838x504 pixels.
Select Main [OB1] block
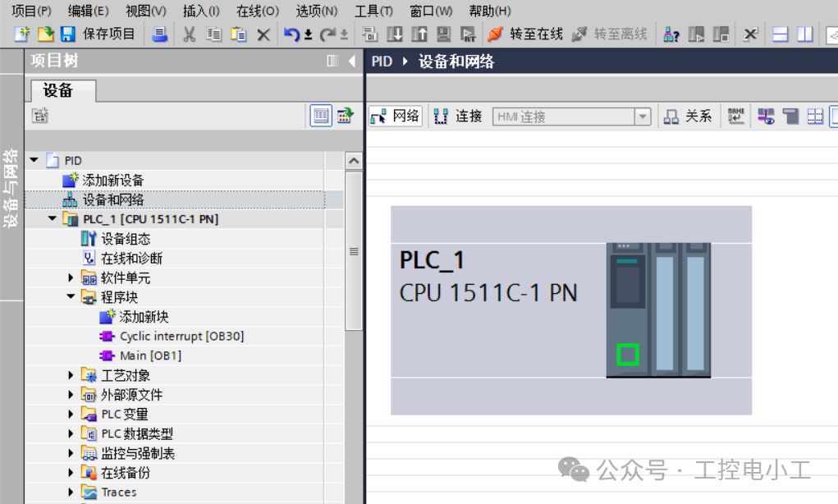(151, 356)
